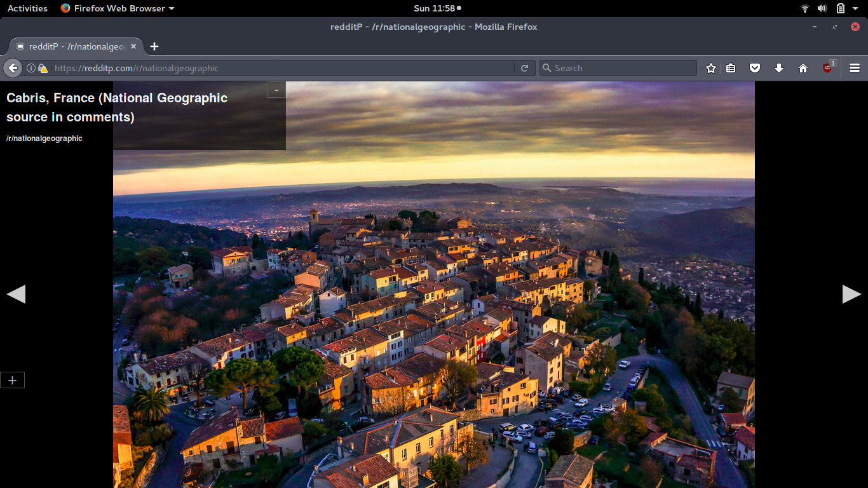Screen dimensions: 868x488
Task: Open the /r/nationalgeographic subreddit link
Action: [x=44, y=139]
